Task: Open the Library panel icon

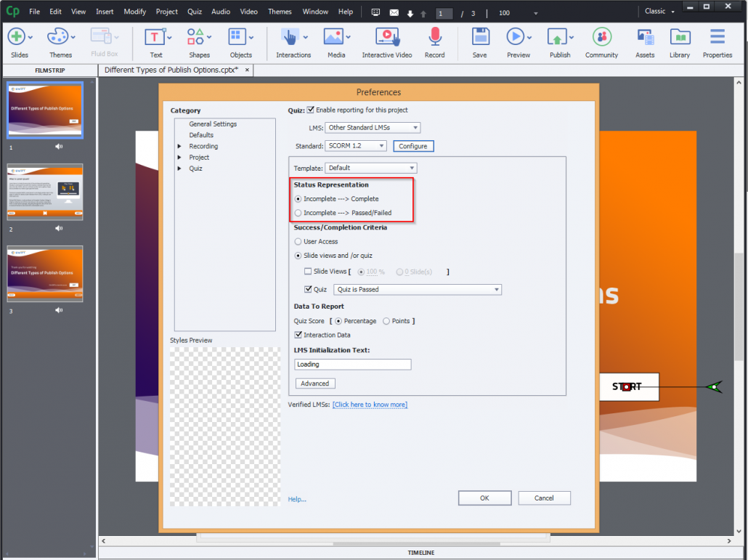Action: [x=680, y=36]
